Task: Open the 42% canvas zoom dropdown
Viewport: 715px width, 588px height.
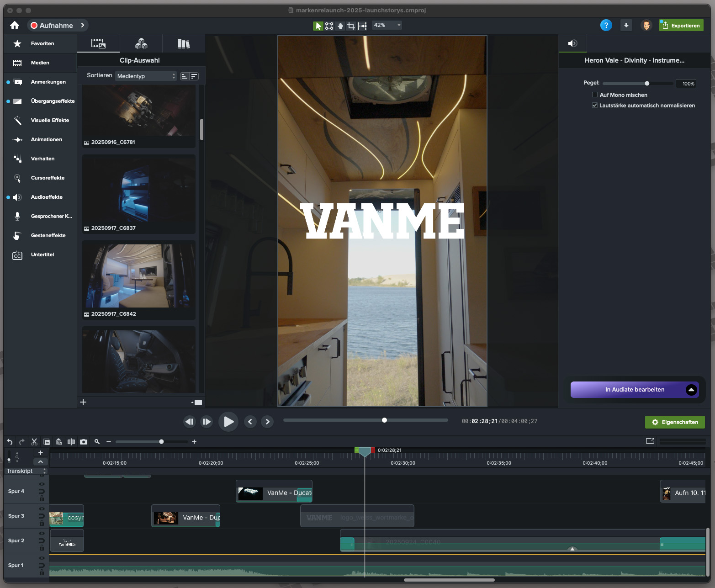Action: 387,25
